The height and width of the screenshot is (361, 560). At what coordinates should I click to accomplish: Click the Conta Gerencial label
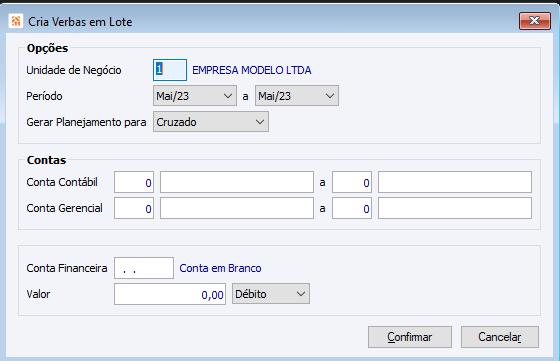click(x=64, y=208)
